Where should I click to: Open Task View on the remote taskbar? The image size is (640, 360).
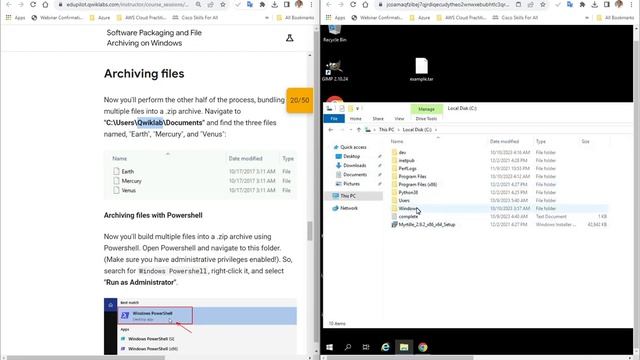pos(366,347)
